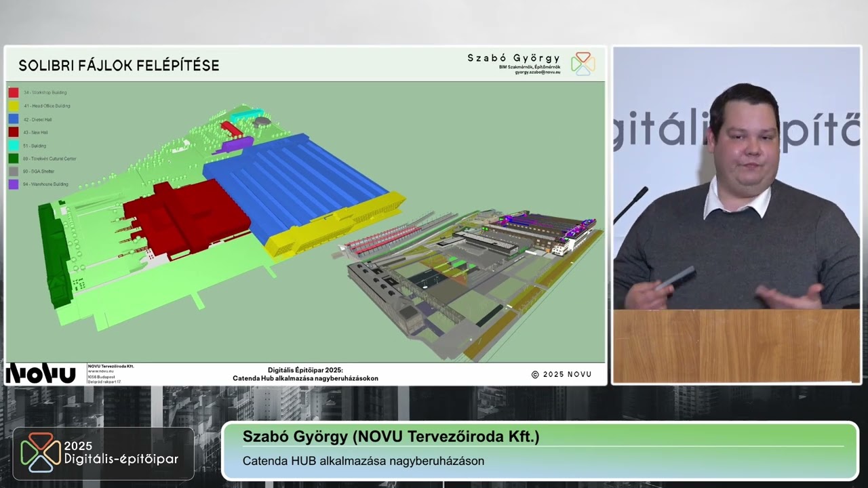The width and height of the screenshot is (868, 488).
Task: Click the '© 2025 NOVU' copyright text
Action: coord(561,374)
